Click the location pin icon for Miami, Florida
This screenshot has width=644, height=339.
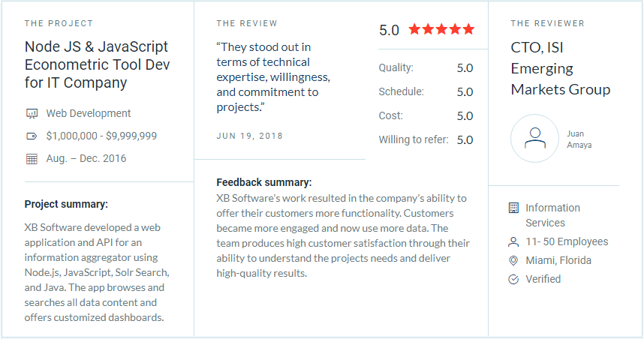513,260
